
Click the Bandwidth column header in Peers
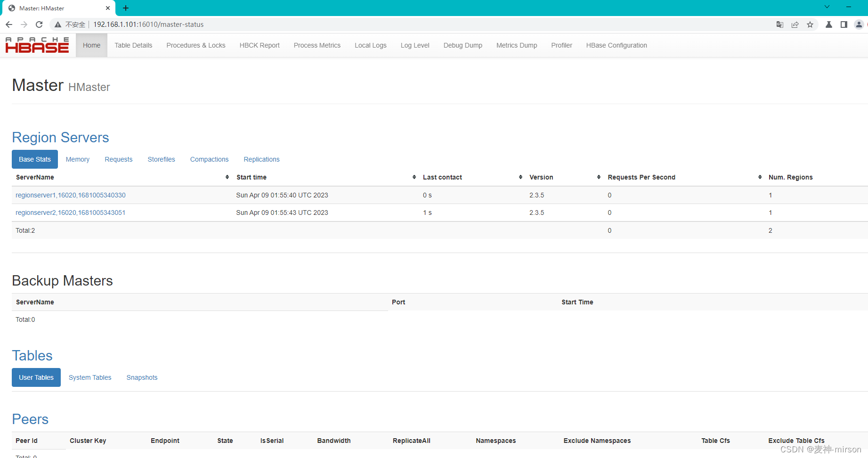pos(334,441)
